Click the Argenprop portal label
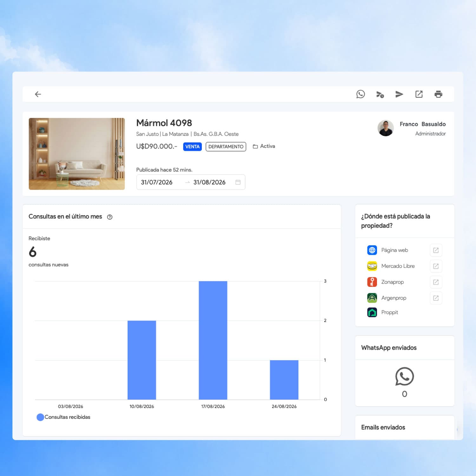This screenshot has height=476, width=476. pyautogui.click(x=394, y=298)
